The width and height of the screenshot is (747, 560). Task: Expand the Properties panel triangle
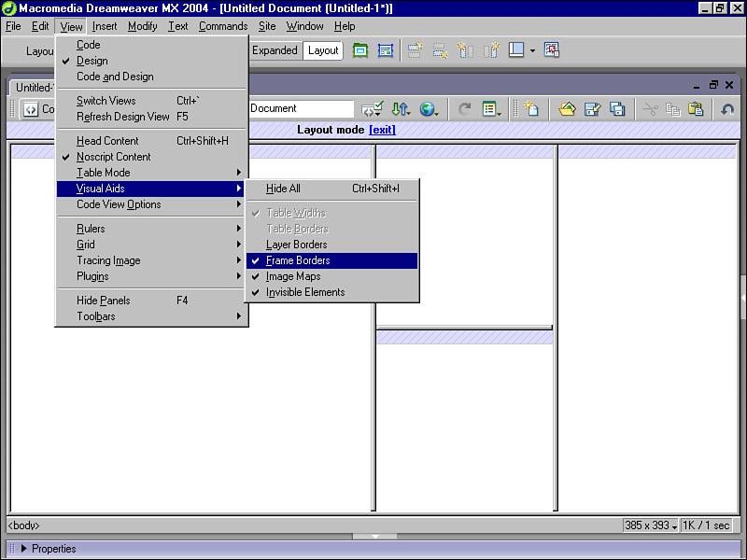(23, 549)
